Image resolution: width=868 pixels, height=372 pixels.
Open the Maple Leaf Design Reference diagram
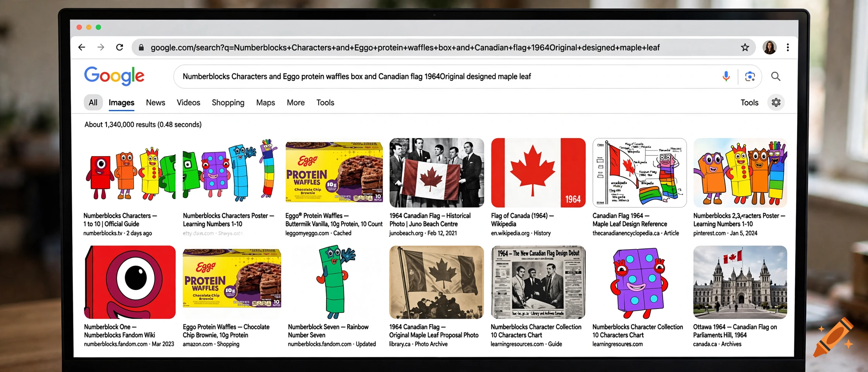(640, 173)
